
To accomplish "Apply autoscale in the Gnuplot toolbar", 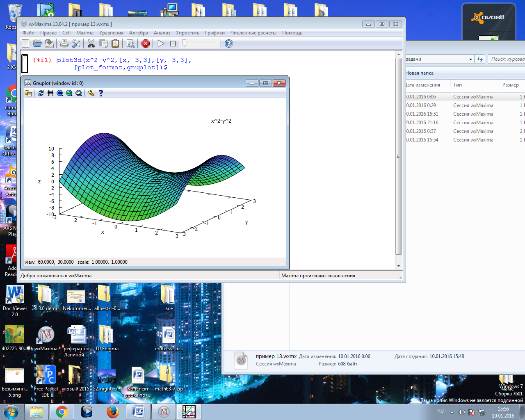I will (79, 93).
